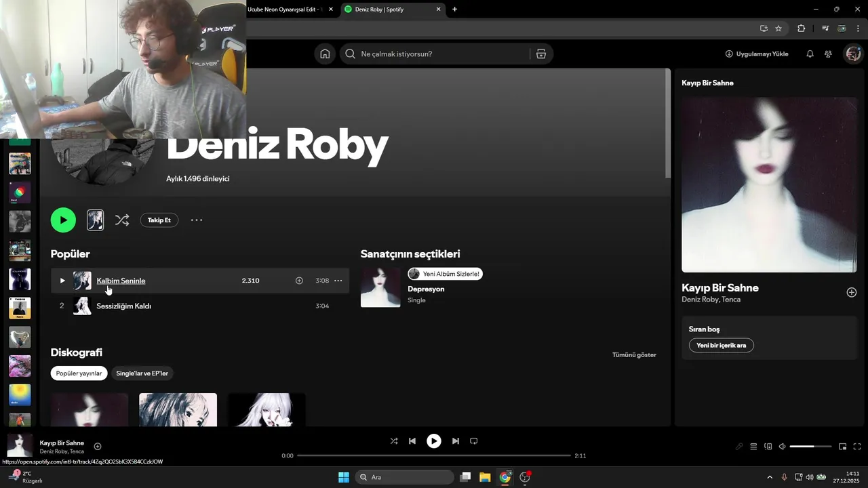Open notifications bell in Spotify header
Screen dimensions: 868x488
tap(810, 54)
